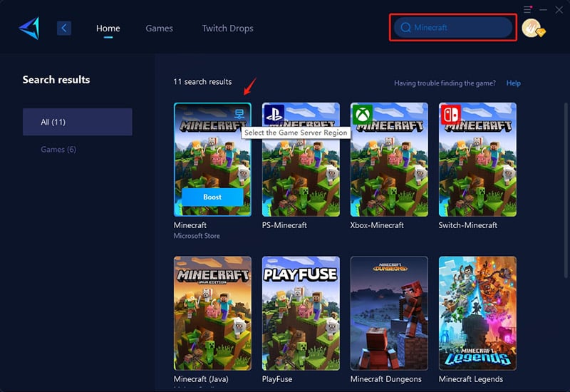Click the GearUP Booster logo icon

(29, 28)
